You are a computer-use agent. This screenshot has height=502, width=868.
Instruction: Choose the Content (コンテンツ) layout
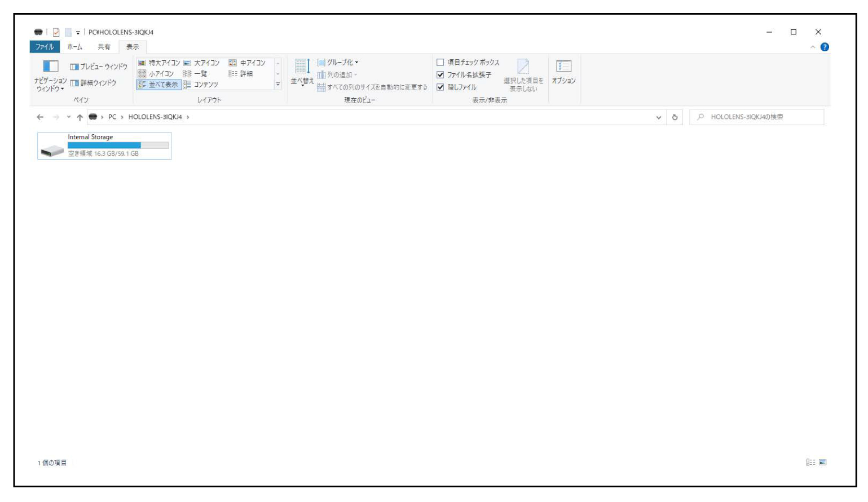tap(201, 85)
